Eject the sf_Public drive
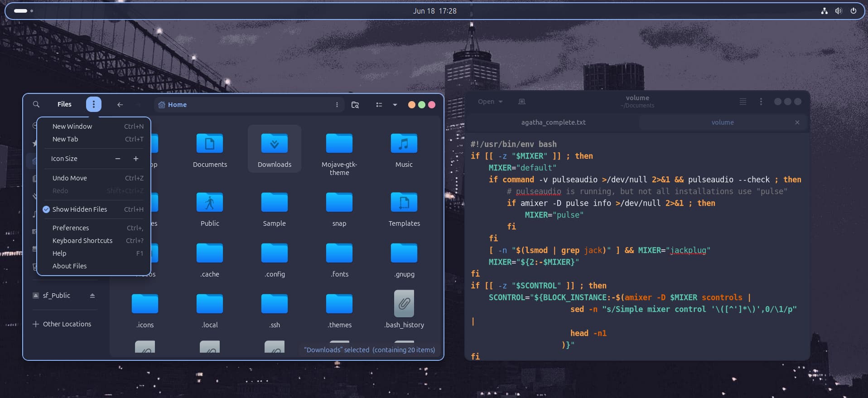868x398 pixels. pos(92,296)
